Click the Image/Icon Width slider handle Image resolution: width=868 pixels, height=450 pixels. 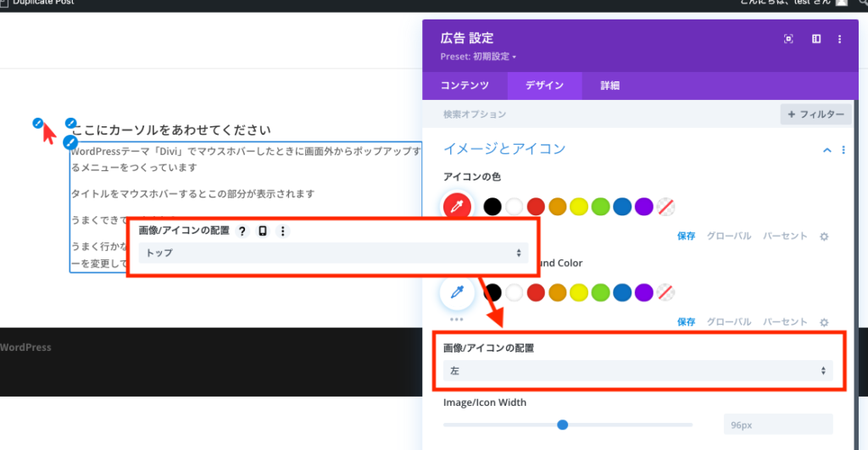pyautogui.click(x=562, y=425)
